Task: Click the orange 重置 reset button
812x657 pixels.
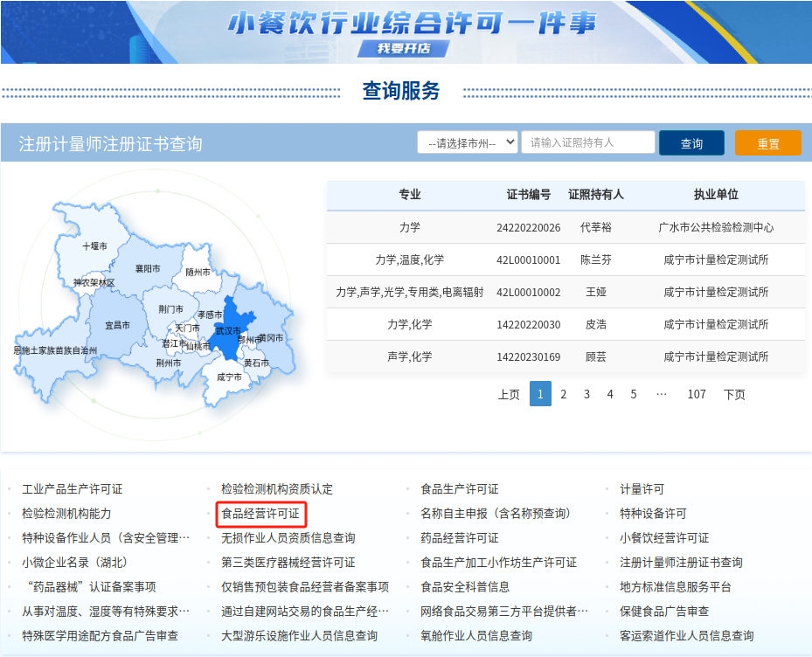Action: (x=768, y=143)
